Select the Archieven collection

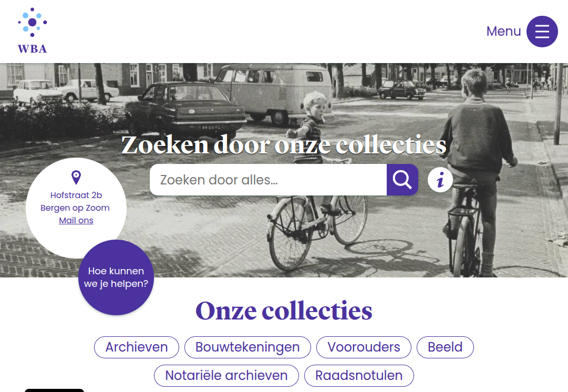(137, 347)
